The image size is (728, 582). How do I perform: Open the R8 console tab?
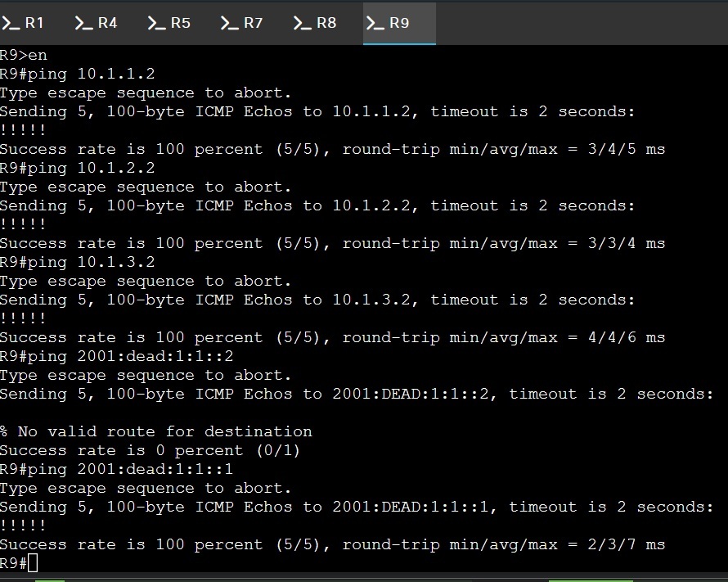(315, 23)
